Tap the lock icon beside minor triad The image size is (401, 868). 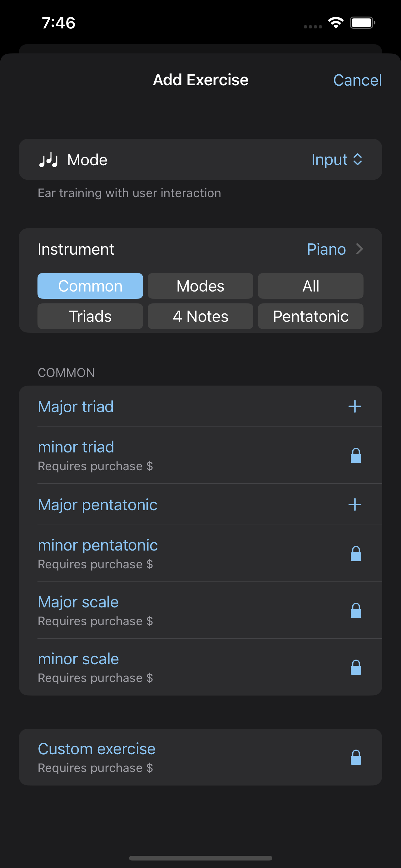[x=356, y=456]
